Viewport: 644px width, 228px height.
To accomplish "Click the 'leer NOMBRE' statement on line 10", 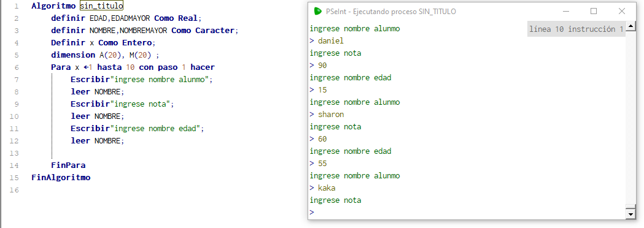I will pos(98,116).
